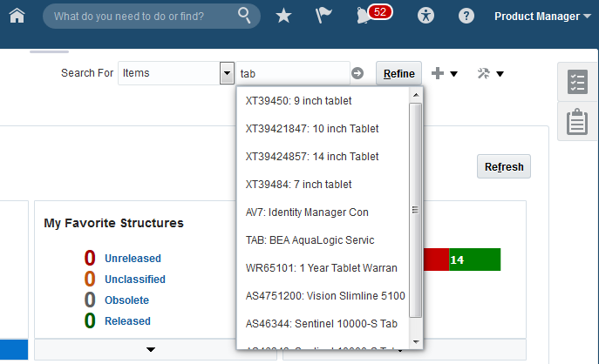
Task: Click the global search magnifier icon
Action: click(x=244, y=16)
